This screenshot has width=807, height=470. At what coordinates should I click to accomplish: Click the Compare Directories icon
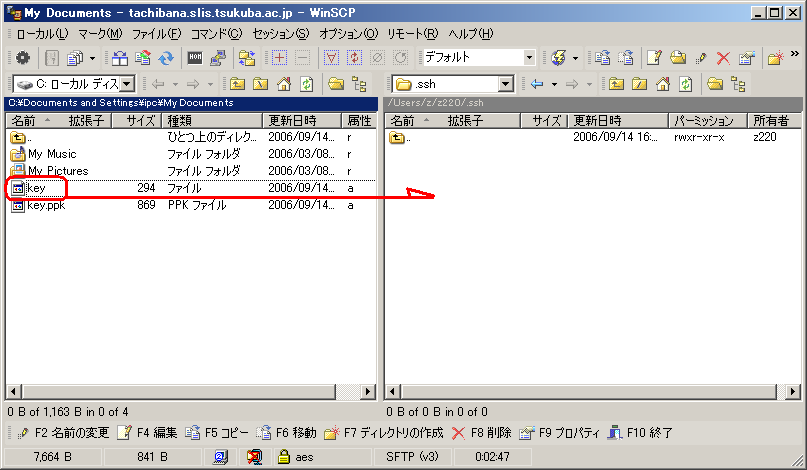tap(119, 58)
